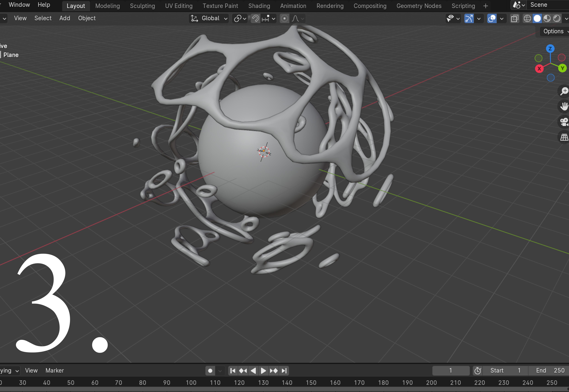Image resolution: width=569 pixels, height=392 pixels.
Task: Open the overlays dropdown arrow
Action: [x=502, y=18]
